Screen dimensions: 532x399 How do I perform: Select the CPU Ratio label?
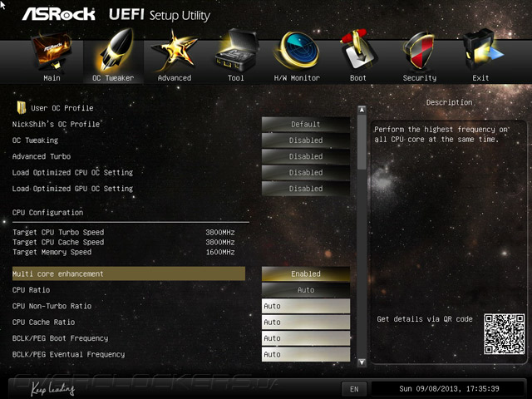(32, 290)
